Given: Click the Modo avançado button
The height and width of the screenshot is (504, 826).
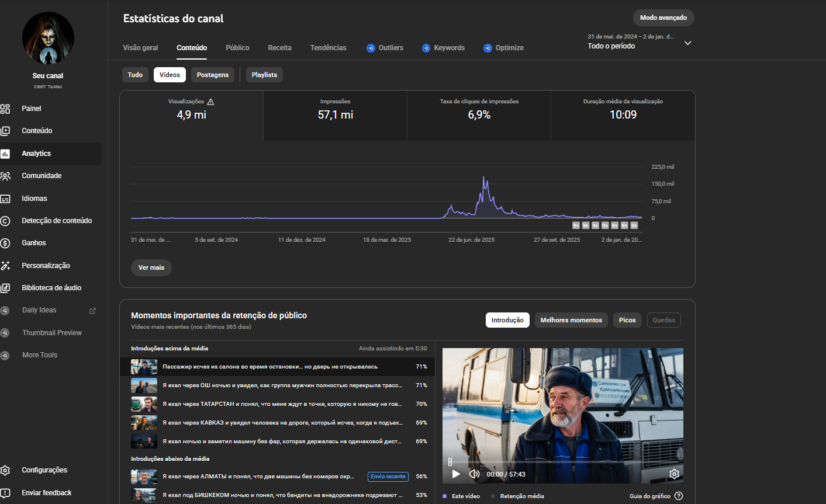Looking at the screenshot, I should 663,18.
